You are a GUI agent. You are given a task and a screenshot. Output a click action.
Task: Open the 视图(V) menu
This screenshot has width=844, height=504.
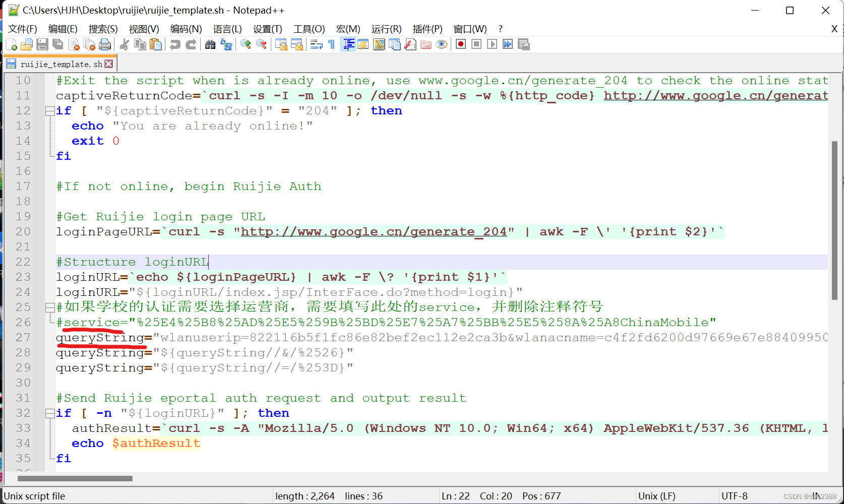coord(144,29)
